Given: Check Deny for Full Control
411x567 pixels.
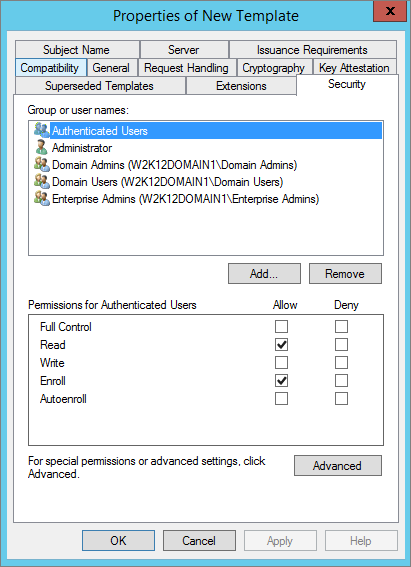Looking at the screenshot, I should pyautogui.click(x=341, y=327).
